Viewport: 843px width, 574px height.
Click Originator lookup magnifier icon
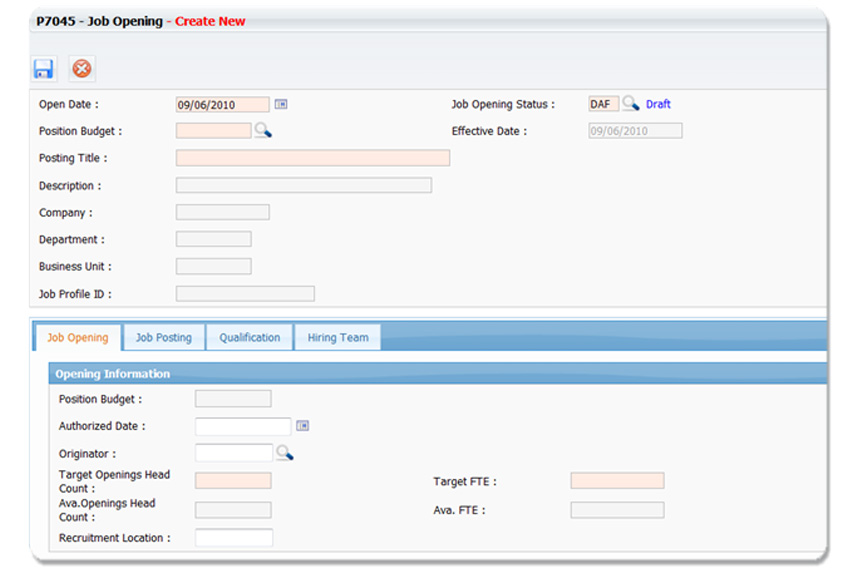(x=284, y=453)
